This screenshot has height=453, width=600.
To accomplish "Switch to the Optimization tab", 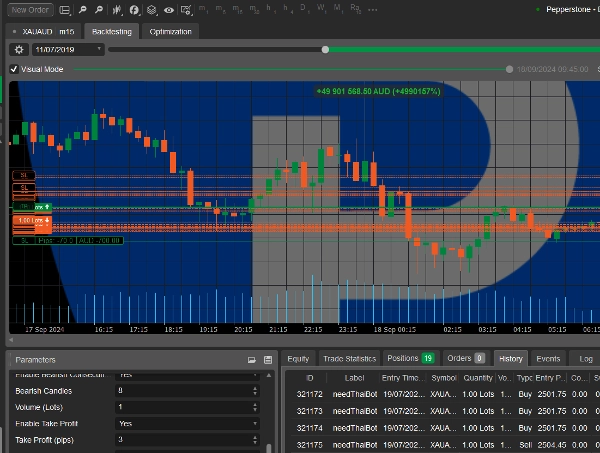I will click(x=170, y=31).
